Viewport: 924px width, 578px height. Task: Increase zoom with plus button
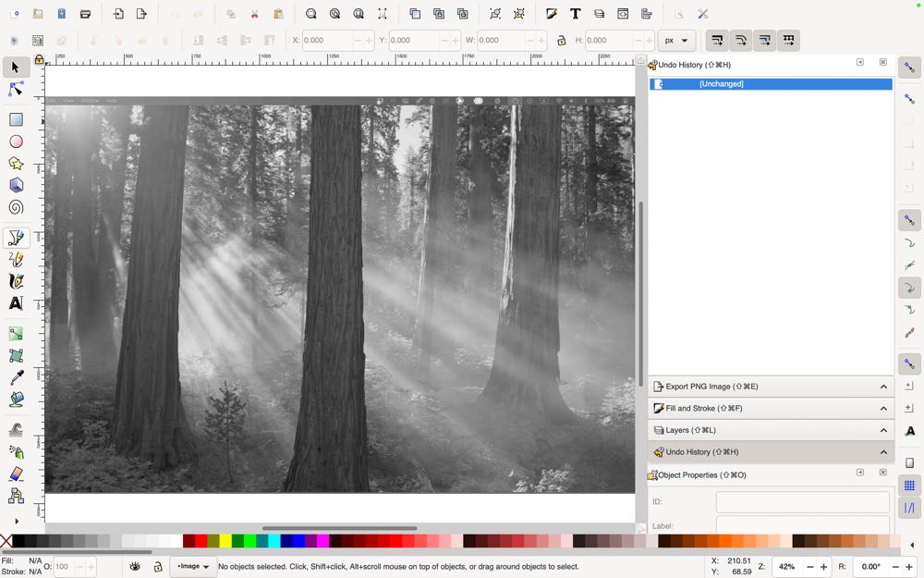coord(823,567)
